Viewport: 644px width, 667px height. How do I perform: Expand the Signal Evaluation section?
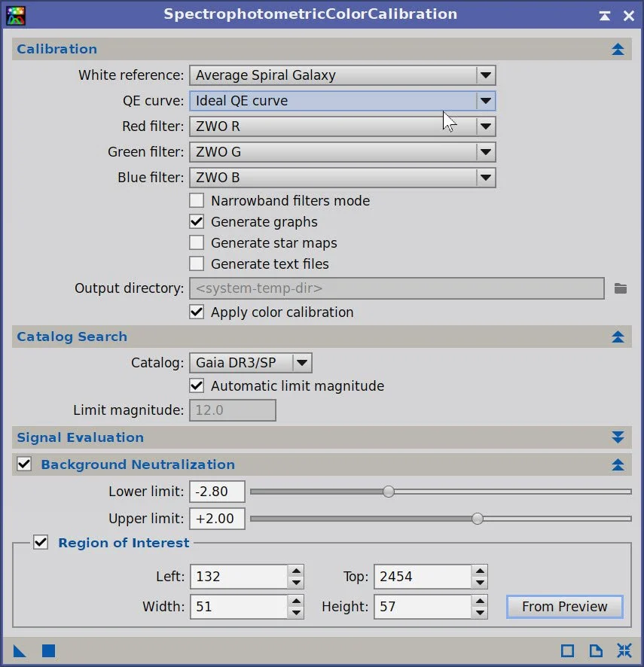tap(618, 437)
